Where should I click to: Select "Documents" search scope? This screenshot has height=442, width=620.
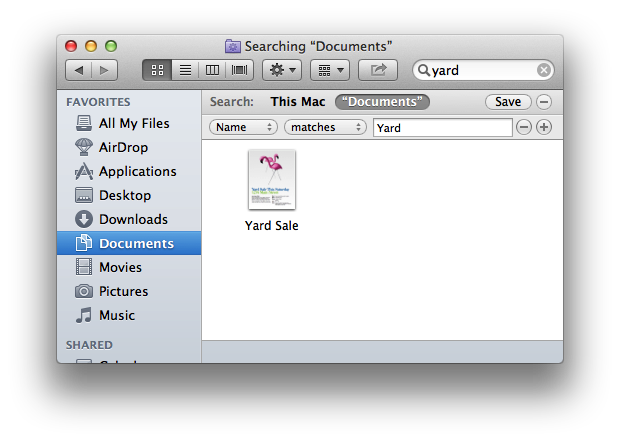coord(382,102)
